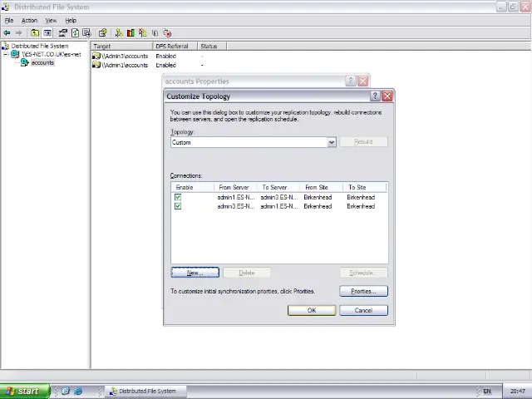Screen dimensions: 532x399
Task: Open the View menu
Action: 51,20
